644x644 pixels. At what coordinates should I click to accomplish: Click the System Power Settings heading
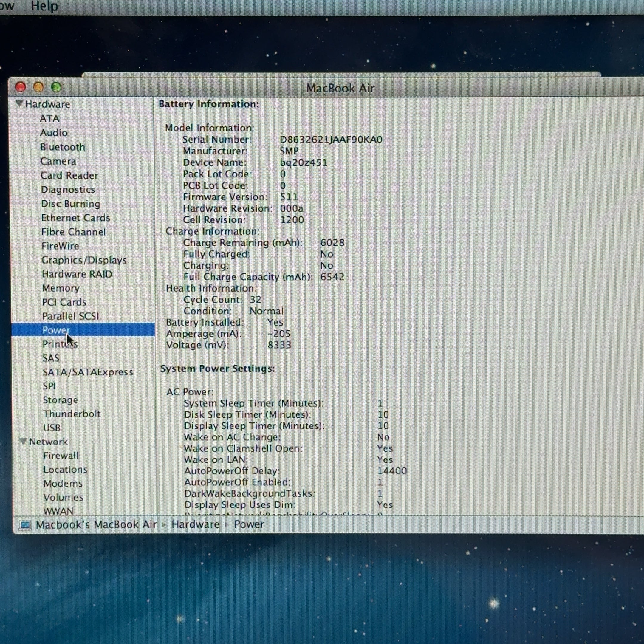pyautogui.click(x=218, y=369)
